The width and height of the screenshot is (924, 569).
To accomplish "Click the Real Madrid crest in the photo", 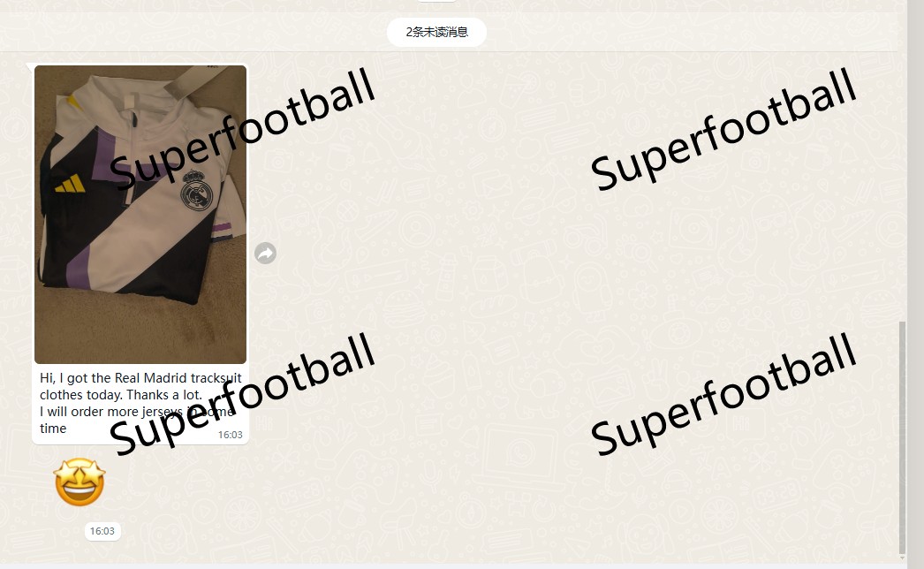I will 196,191.
